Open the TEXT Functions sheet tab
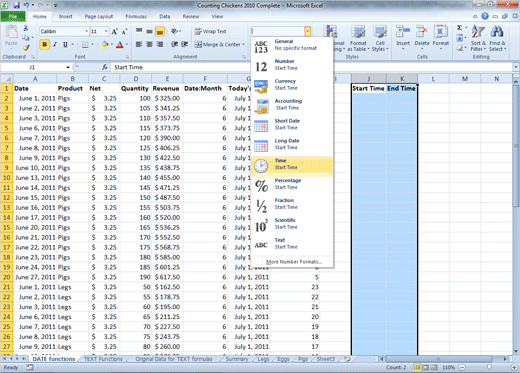Screen dimensions: 520x373 103,359
